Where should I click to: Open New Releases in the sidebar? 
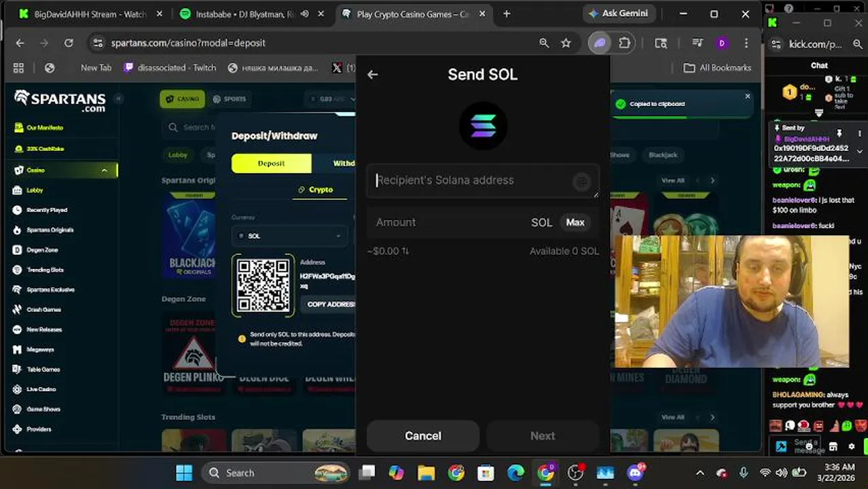coord(44,329)
